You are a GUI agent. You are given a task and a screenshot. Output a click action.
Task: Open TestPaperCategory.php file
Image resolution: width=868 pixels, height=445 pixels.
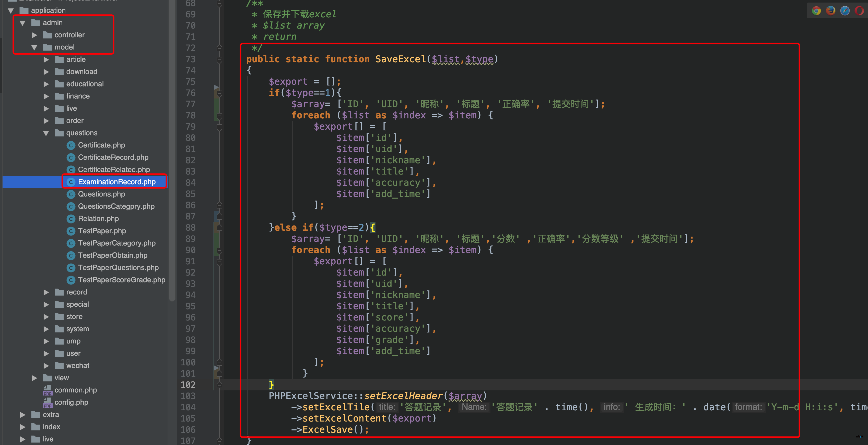[116, 243]
